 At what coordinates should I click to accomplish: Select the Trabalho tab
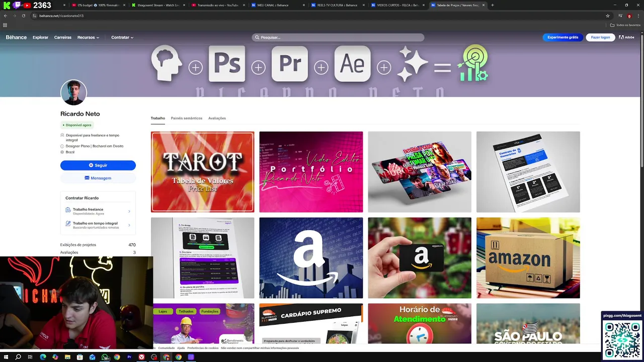(x=158, y=118)
